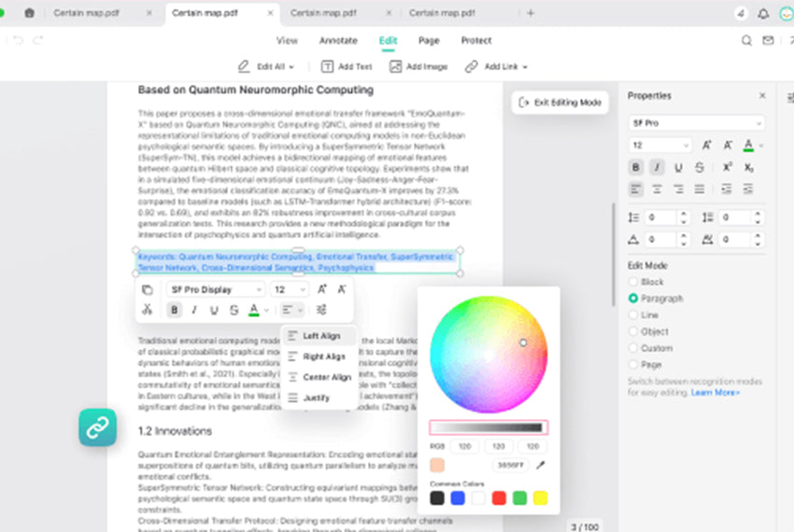Click Exit Editing Mode button
Image resolution: width=794 pixels, height=532 pixels.
tap(560, 103)
